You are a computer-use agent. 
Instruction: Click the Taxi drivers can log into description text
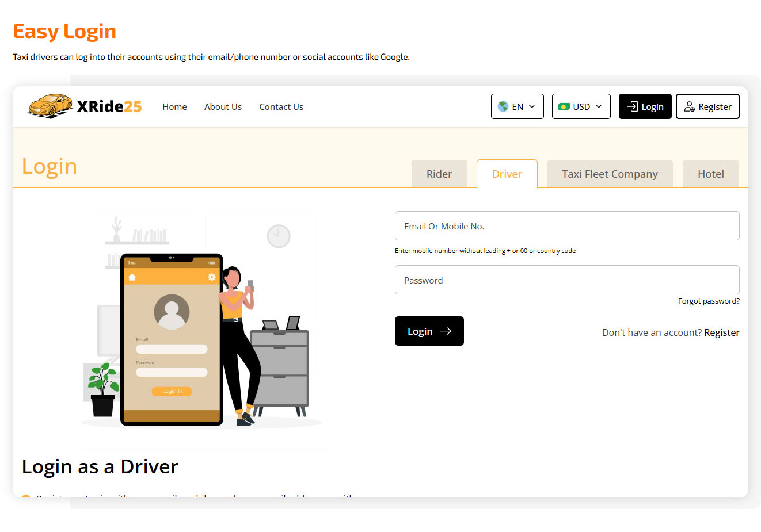point(211,57)
